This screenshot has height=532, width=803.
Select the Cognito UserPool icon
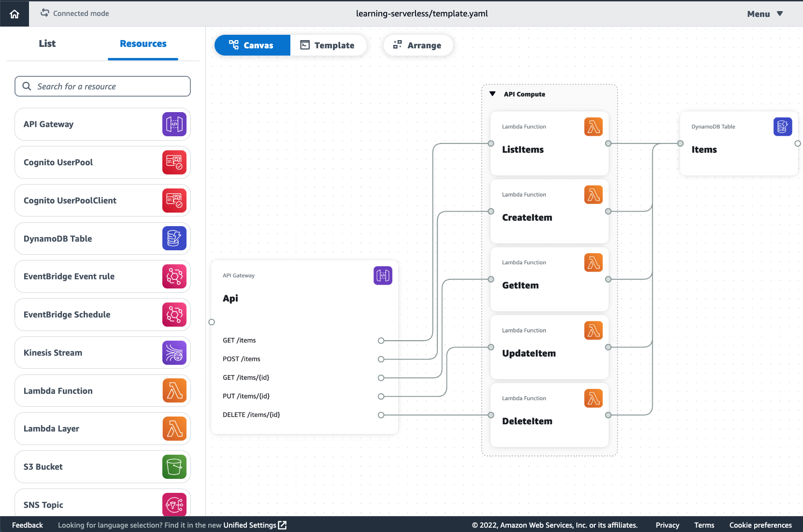pos(174,162)
